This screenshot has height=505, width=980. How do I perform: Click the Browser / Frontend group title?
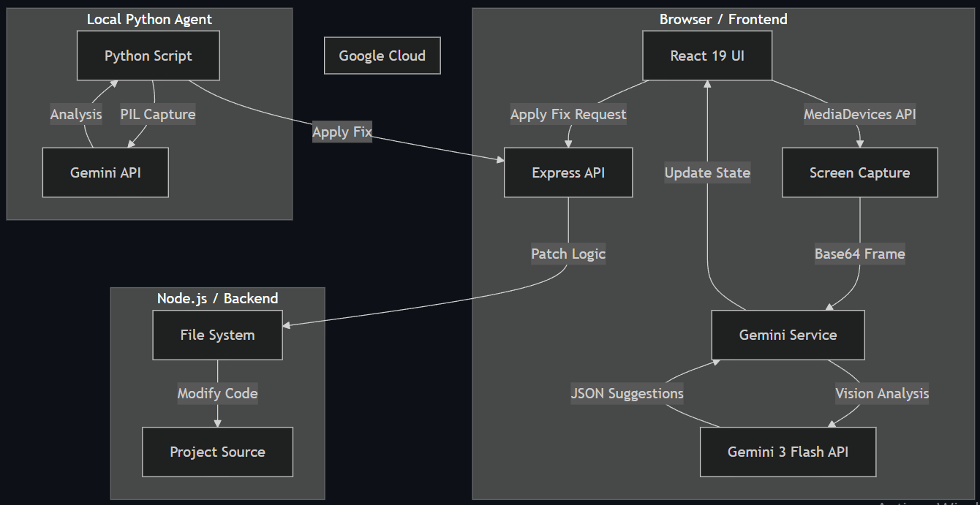723,19
